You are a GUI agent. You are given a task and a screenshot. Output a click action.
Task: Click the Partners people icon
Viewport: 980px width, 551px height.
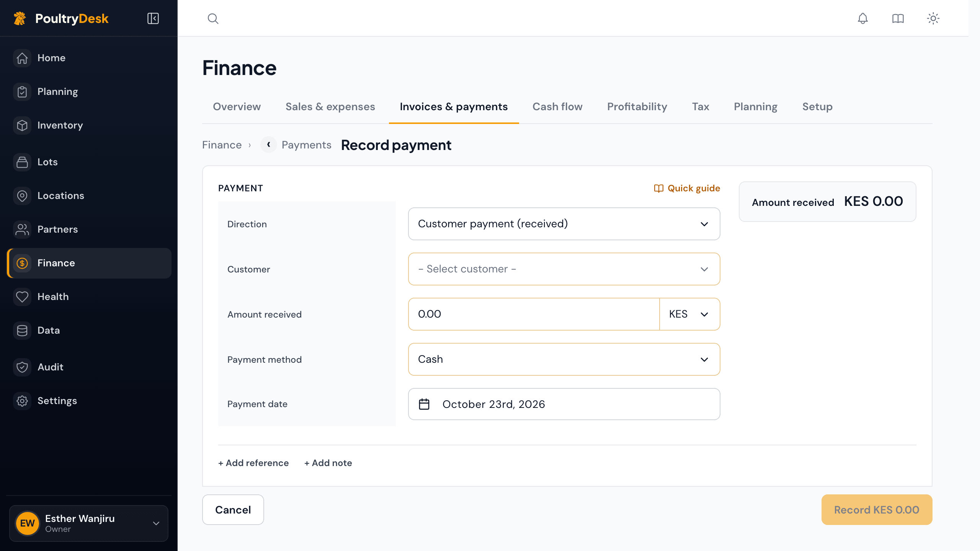point(22,230)
